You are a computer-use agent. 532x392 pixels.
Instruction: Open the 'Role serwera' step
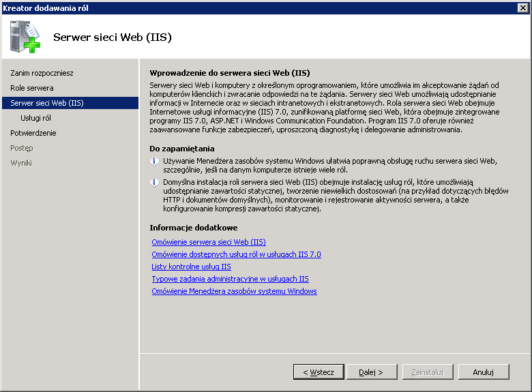click(x=32, y=88)
